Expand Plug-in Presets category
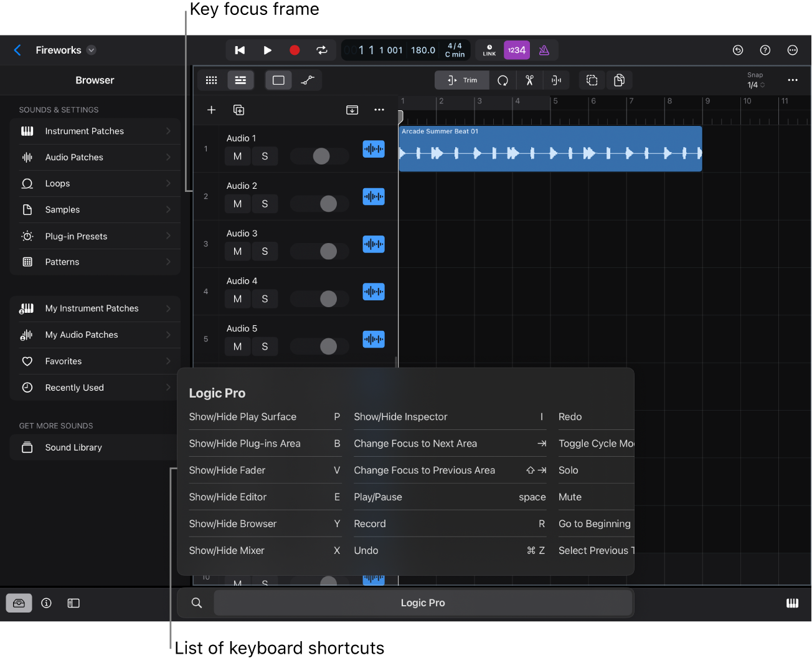The image size is (812, 663). point(95,236)
